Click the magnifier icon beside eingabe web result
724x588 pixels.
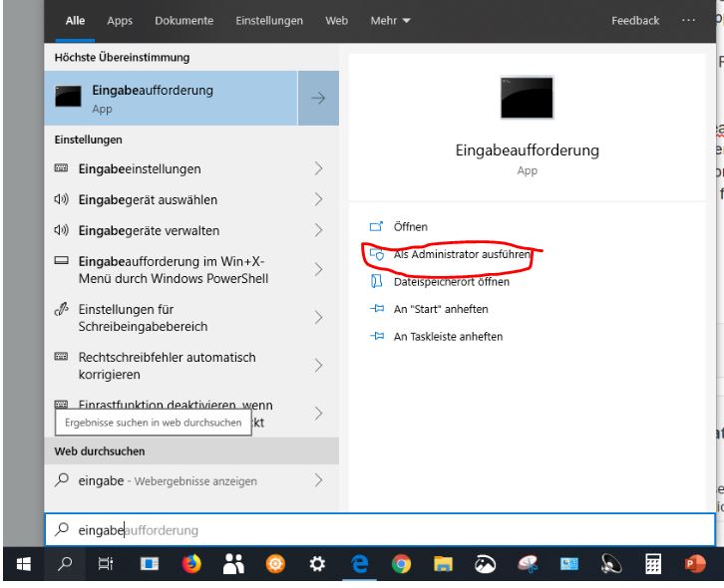tap(62, 480)
